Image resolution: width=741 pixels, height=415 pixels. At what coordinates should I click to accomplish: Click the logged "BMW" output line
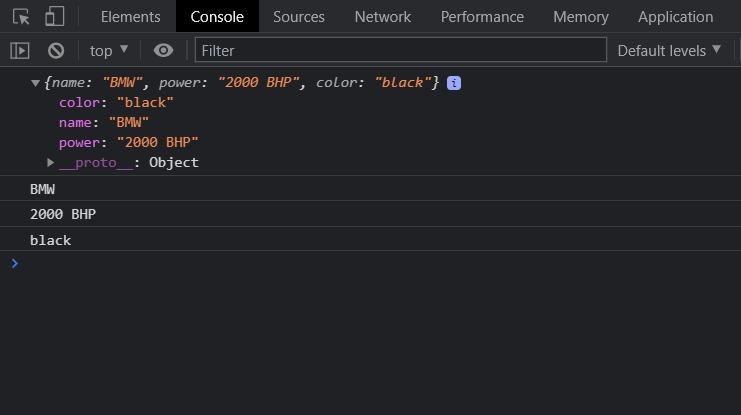(x=370, y=189)
